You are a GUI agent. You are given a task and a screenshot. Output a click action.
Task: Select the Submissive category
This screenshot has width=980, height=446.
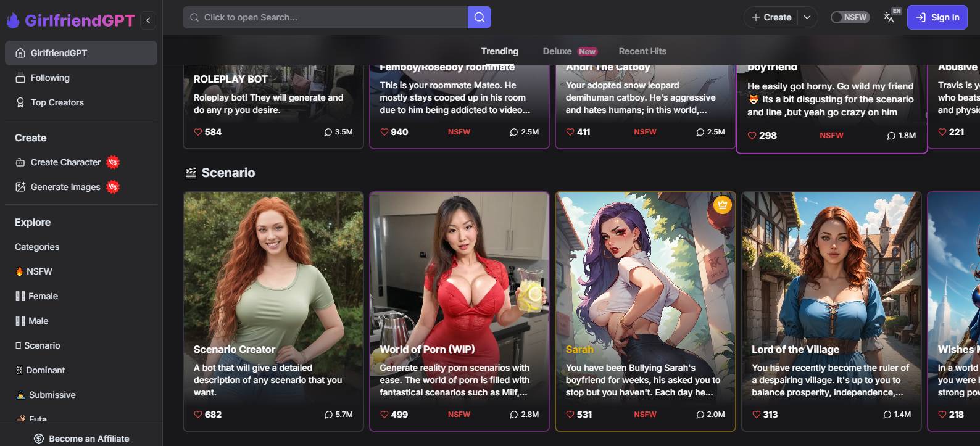point(81,395)
